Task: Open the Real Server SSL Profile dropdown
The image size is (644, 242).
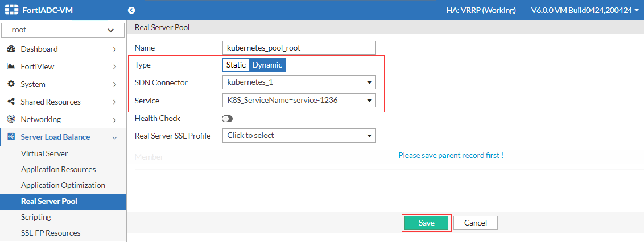Action: click(x=299, y=136)
